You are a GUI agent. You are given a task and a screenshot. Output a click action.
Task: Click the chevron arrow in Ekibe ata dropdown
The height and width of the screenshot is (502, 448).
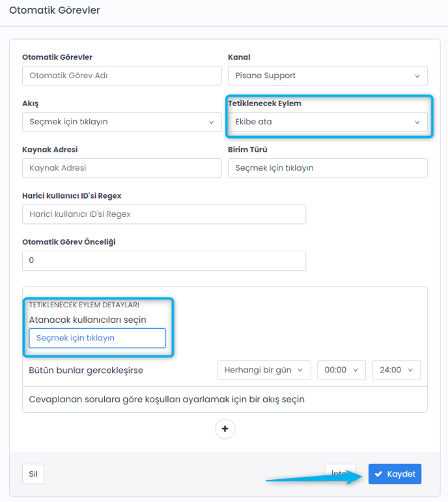point(417,122)
